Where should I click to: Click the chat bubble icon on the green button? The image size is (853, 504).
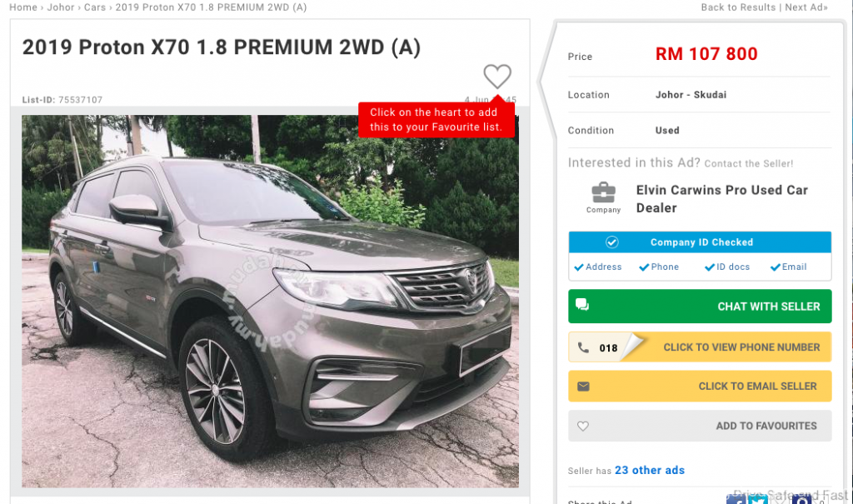click(x=582, y=305)
